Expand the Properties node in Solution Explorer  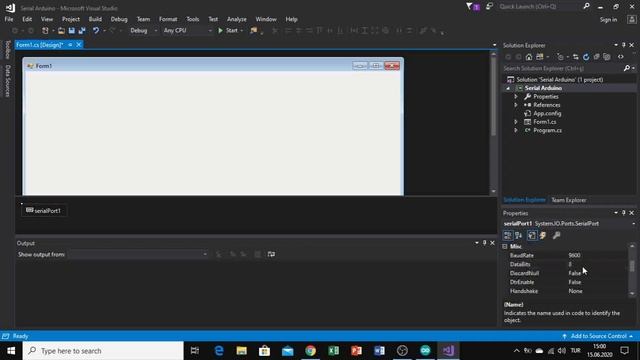pos(516,97)
